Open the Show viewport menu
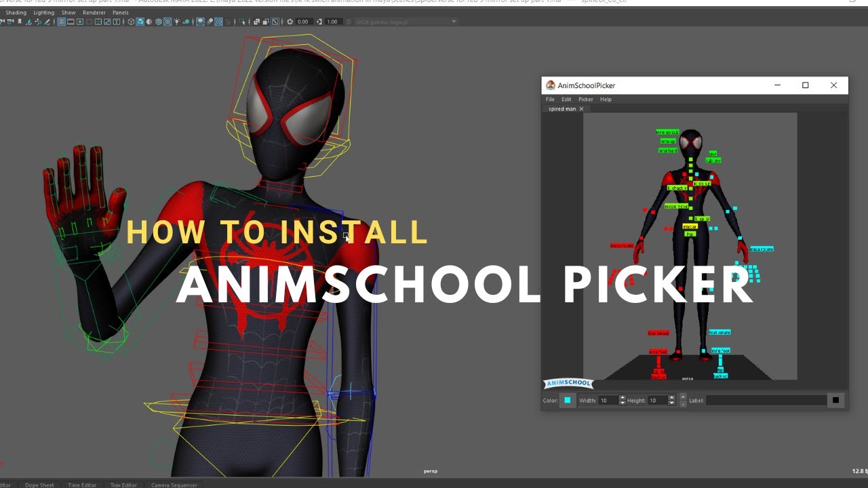868x488 pixels. point(68,12)
